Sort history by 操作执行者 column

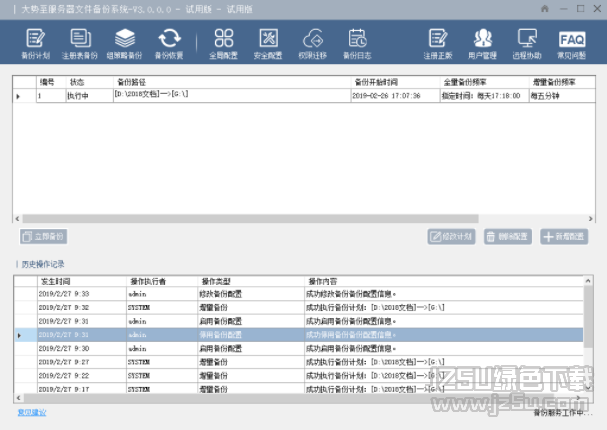pos(162,281)
